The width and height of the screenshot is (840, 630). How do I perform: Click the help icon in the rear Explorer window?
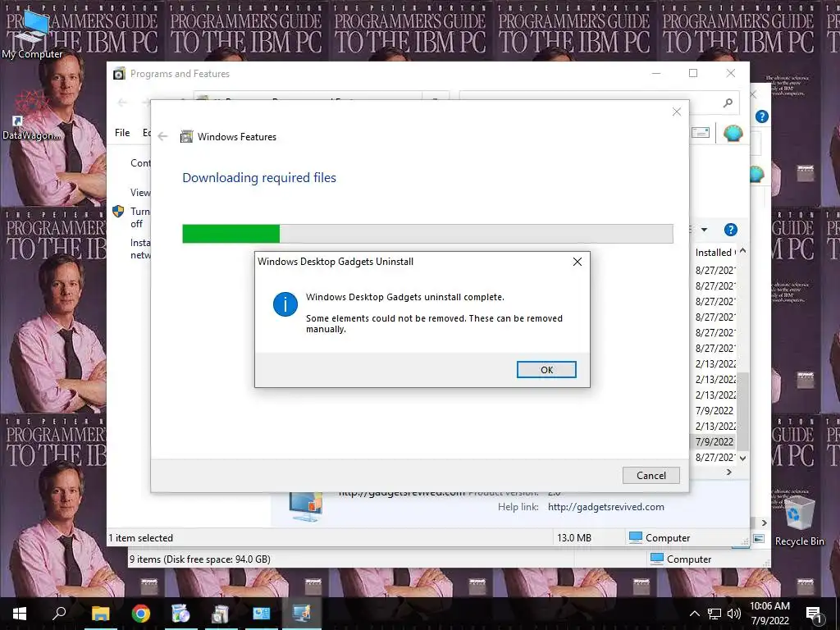click(762, 116)
